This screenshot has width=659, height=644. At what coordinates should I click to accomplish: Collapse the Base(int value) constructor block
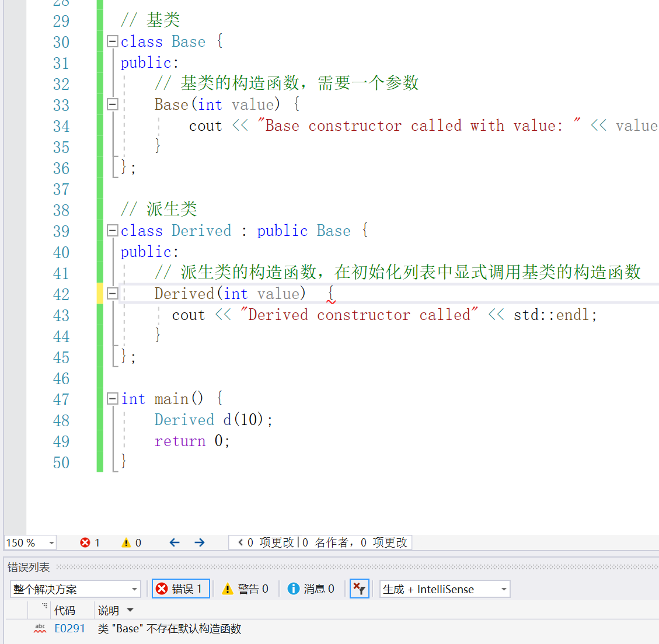pos(112,105)
